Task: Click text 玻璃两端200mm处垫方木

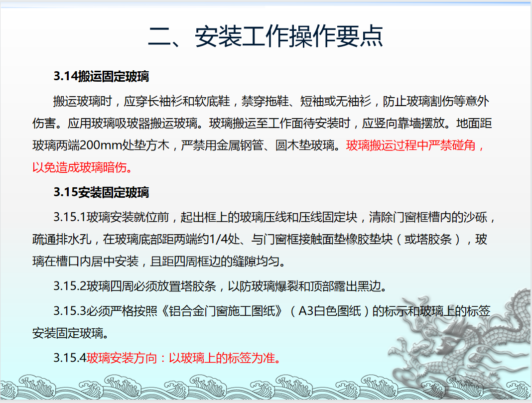Action: (x=101, y=145)
